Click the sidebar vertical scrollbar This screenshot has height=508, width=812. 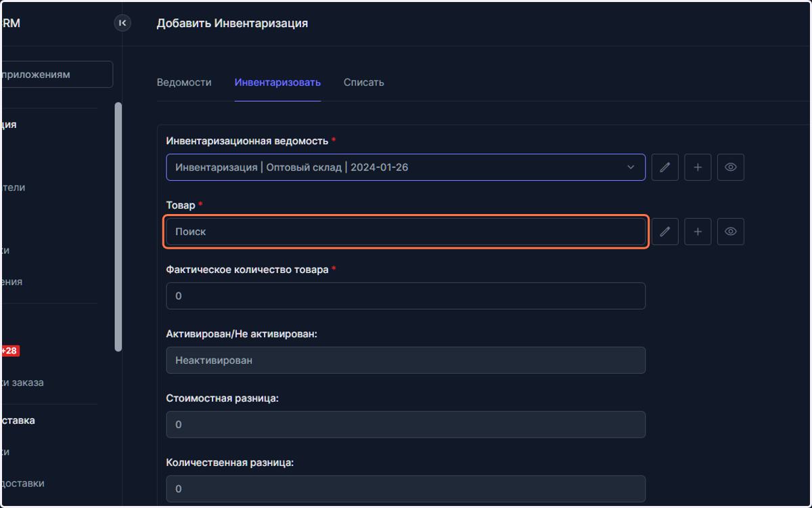118,227
